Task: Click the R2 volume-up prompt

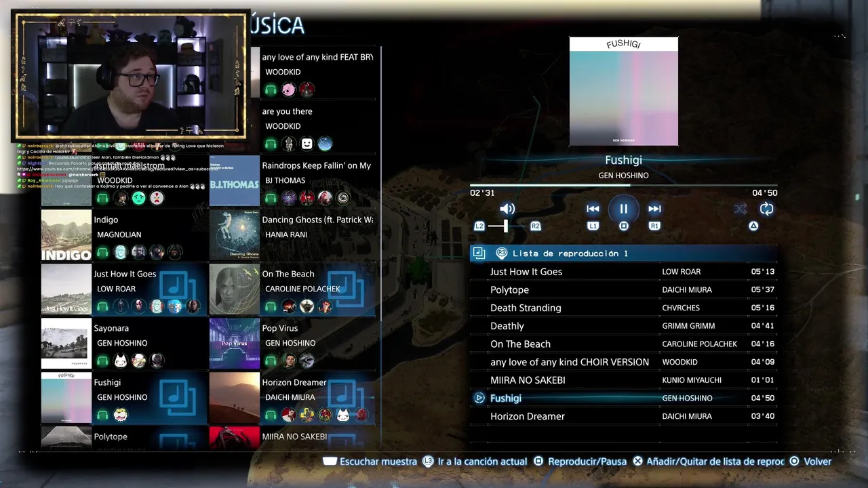Action: (x=535, y=226)
